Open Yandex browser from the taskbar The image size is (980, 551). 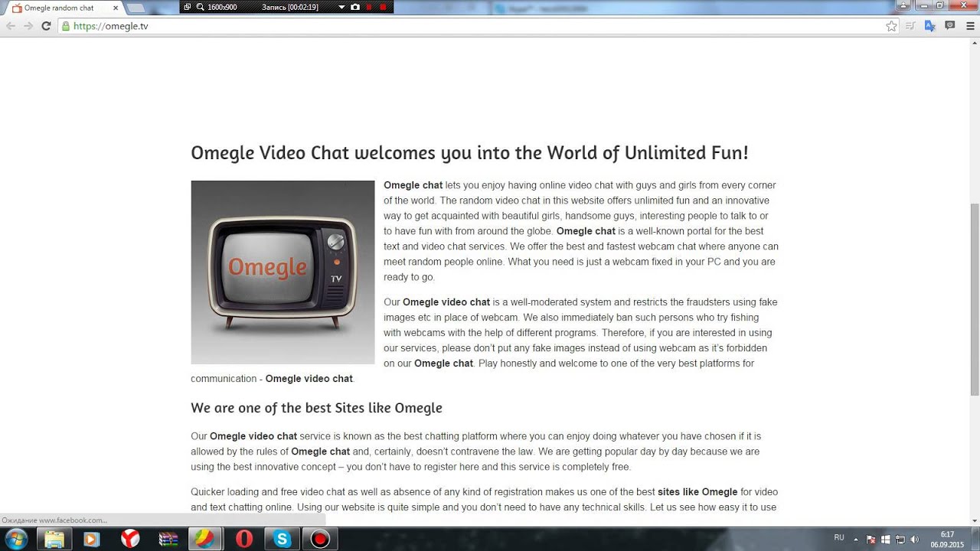(130, 540)
